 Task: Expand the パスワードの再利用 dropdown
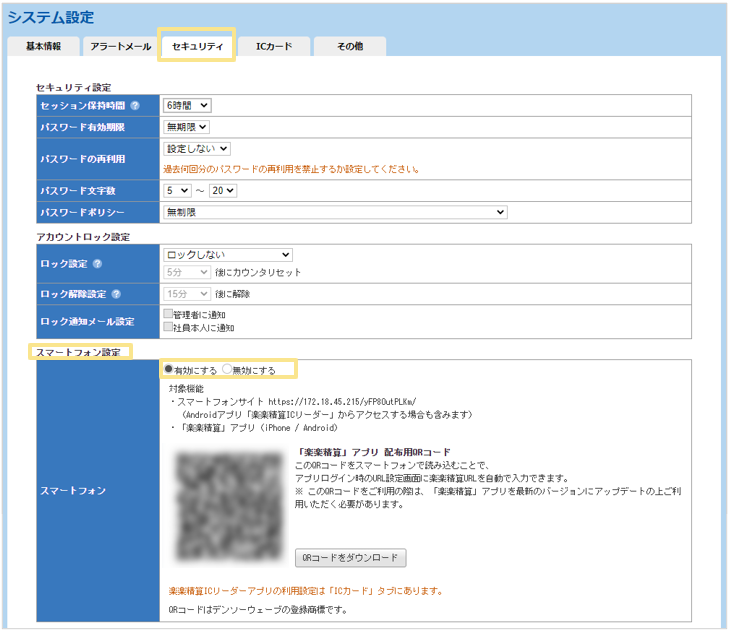(197, 149)
